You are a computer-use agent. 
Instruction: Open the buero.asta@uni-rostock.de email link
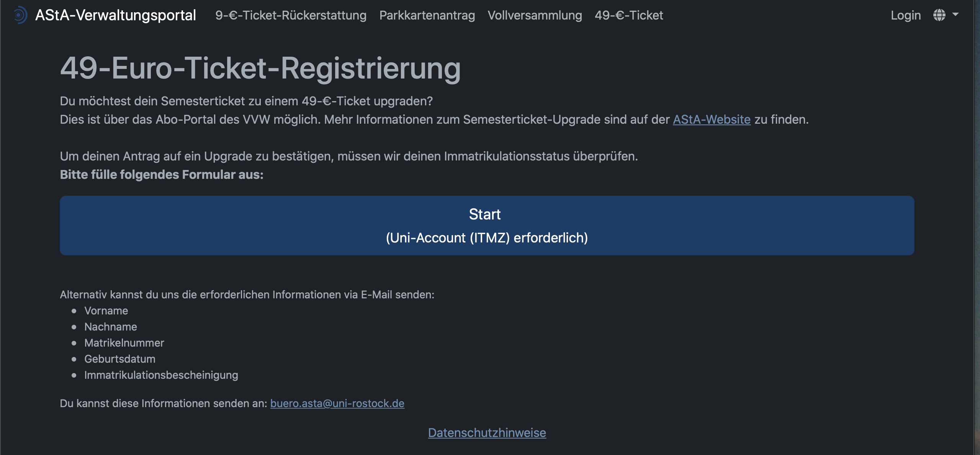click(x=337, y=403)
